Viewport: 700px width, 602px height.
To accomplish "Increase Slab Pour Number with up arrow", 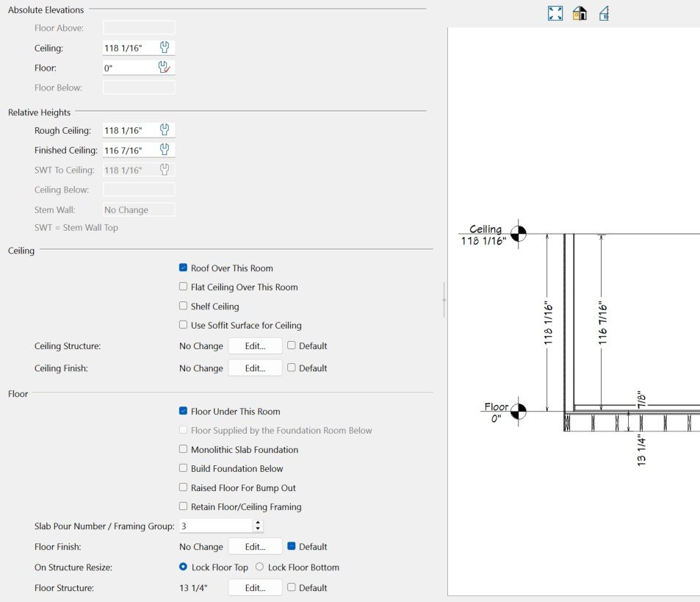I will tap(257, 523).
